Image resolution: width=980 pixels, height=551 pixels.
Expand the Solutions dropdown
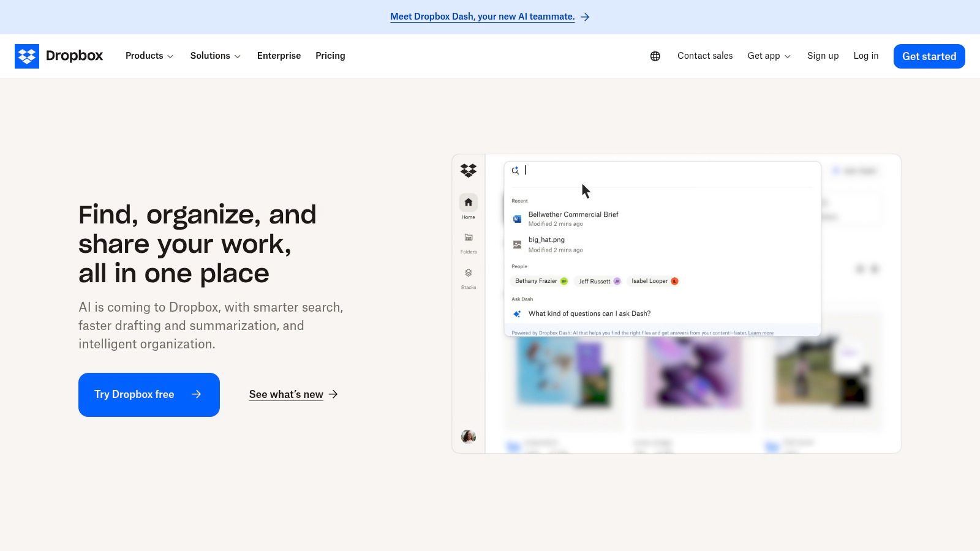point(215,56)
